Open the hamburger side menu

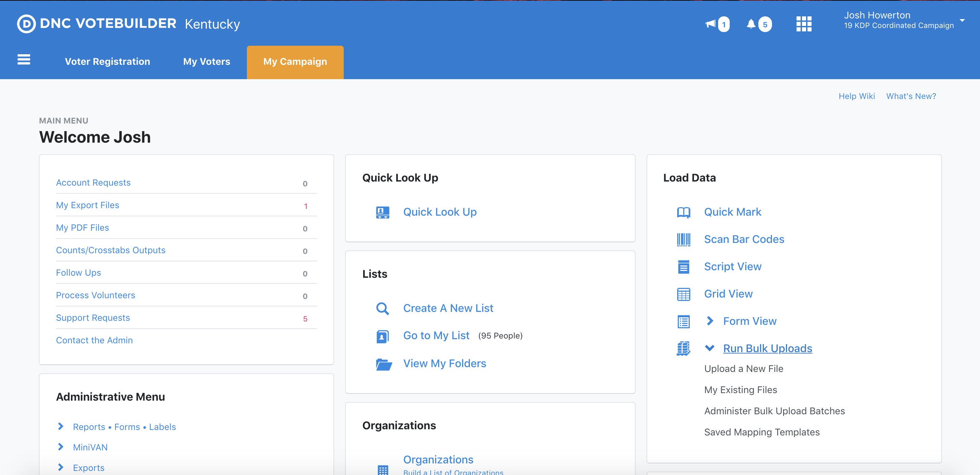pyautogui.click(x=24, y=60)
